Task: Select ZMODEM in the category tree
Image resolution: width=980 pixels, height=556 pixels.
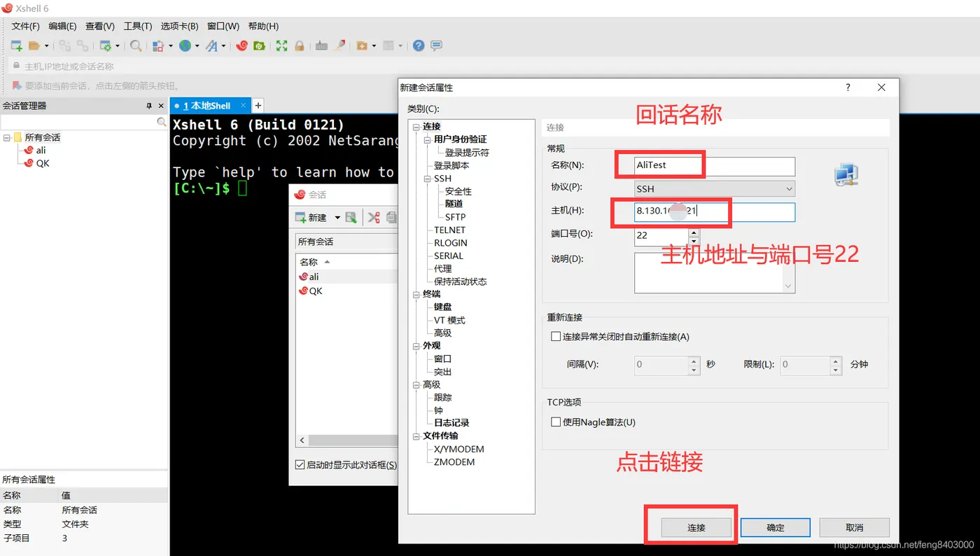Action: click(x=454, y=462)
